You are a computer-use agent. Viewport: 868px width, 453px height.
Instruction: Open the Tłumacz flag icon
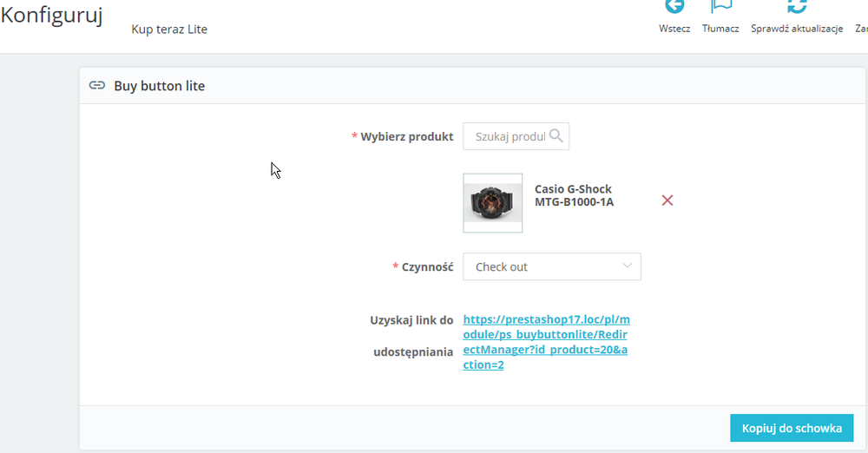pyautogui.click(x=721, y=6)
